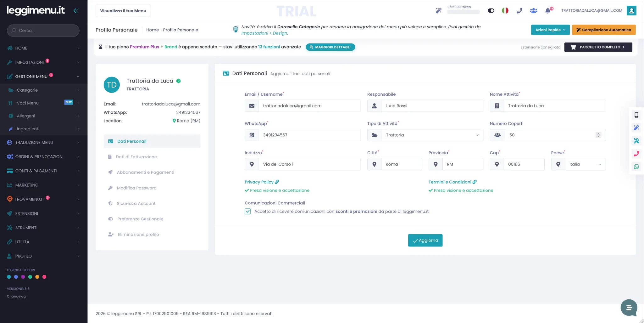Image resolution: width=644 pixels, height=323 pixels.
Task: Open TROVAMENU.IT sidebar item
Action: click(x=44, y=199)
